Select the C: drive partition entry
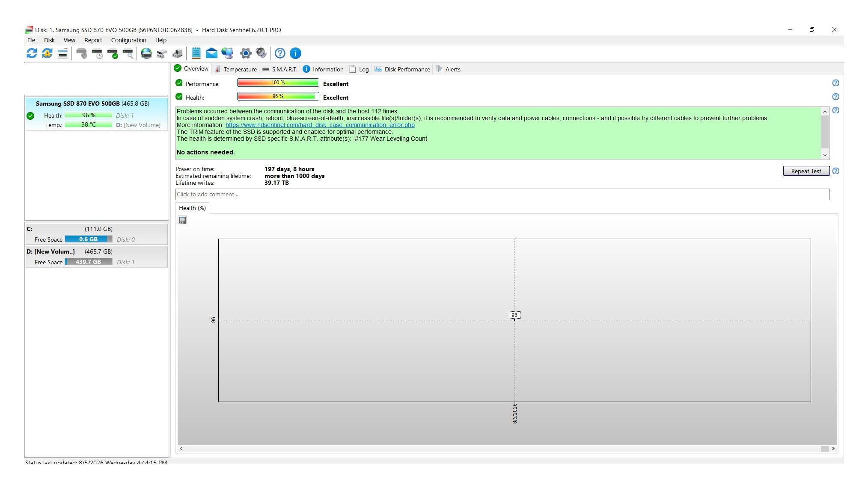Screen dimensions: 868x488 (96, 234)
